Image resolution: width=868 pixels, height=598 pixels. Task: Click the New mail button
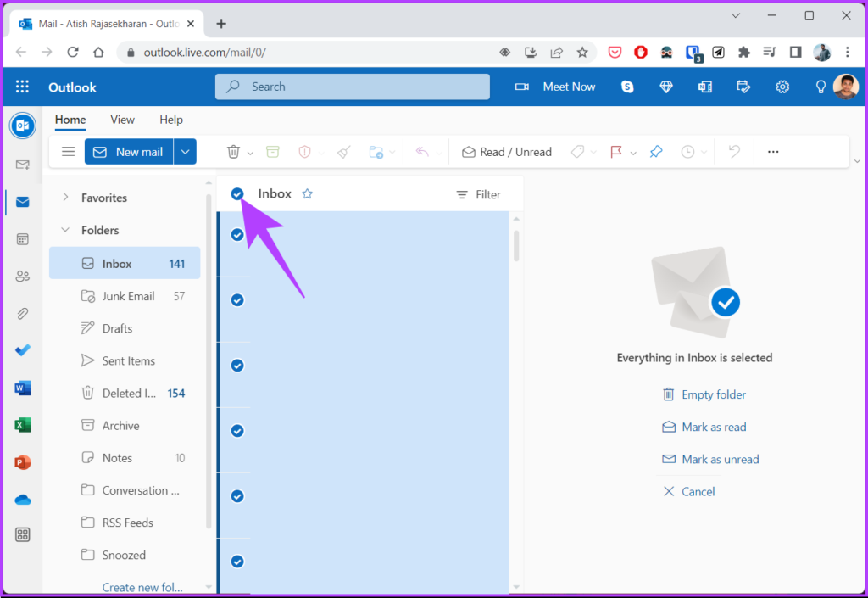pyautogui.click(x=129, y=152)
